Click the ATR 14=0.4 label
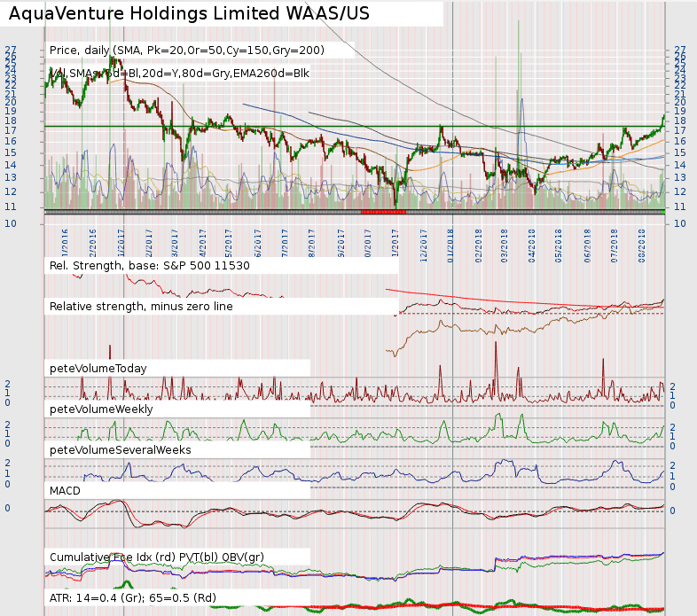697x616 pixels. click(x=132, y=598)
